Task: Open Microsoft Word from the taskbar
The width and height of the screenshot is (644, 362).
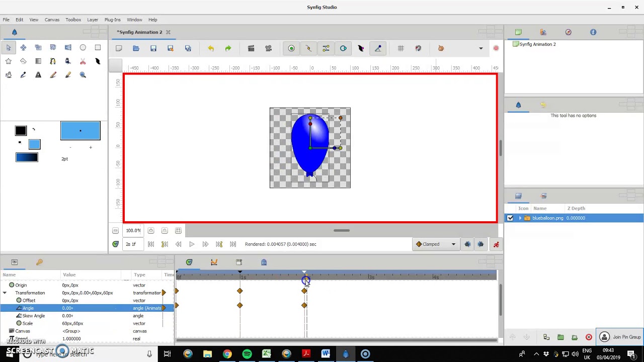Action: [x=326, y=354]
